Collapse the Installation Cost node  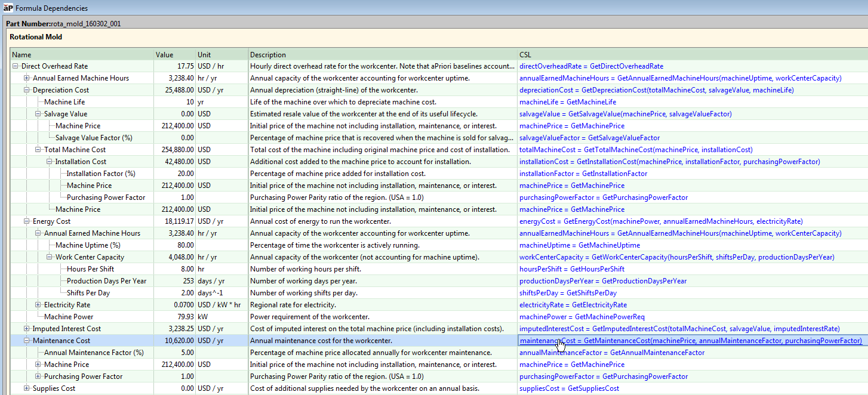[49, 162]
